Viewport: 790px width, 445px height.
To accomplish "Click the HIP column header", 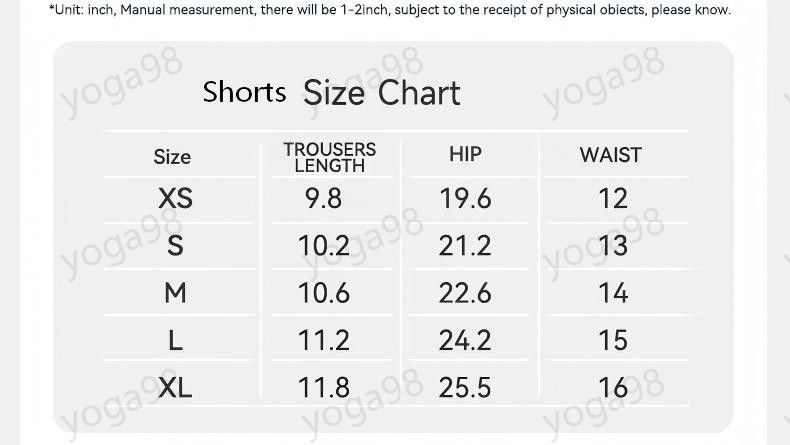I will tap(465, 154).
